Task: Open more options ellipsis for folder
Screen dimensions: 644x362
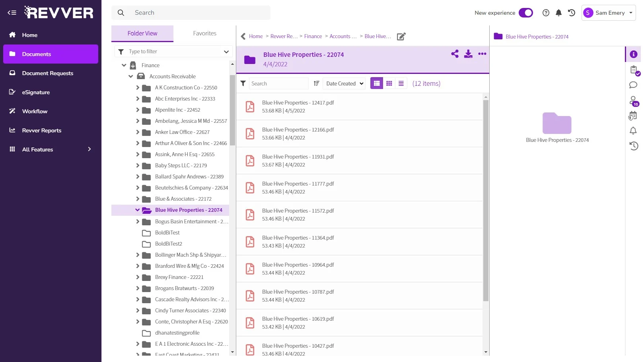Action: (482, 54)
